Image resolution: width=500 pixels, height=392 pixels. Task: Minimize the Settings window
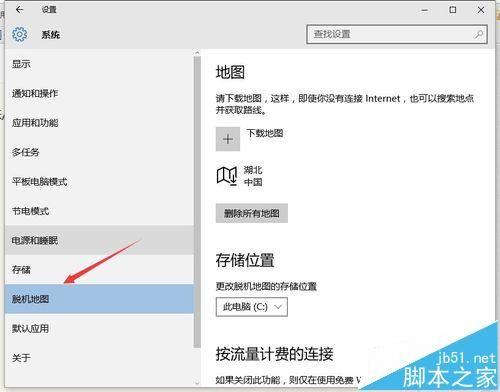[424, 10]
